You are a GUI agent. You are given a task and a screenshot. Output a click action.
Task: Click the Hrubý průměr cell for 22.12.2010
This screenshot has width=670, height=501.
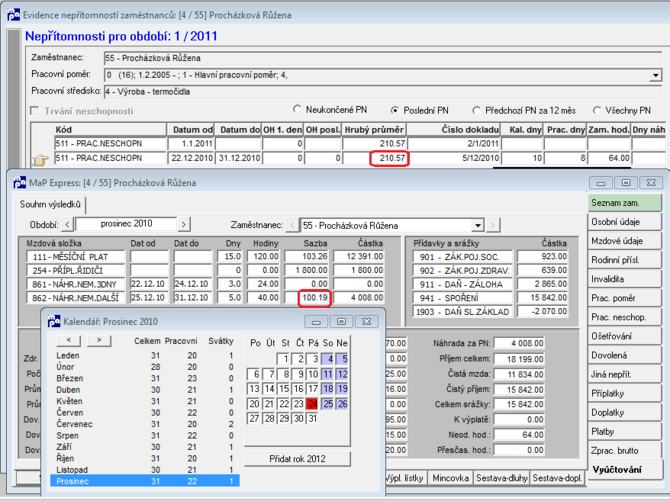click(374, 158)
